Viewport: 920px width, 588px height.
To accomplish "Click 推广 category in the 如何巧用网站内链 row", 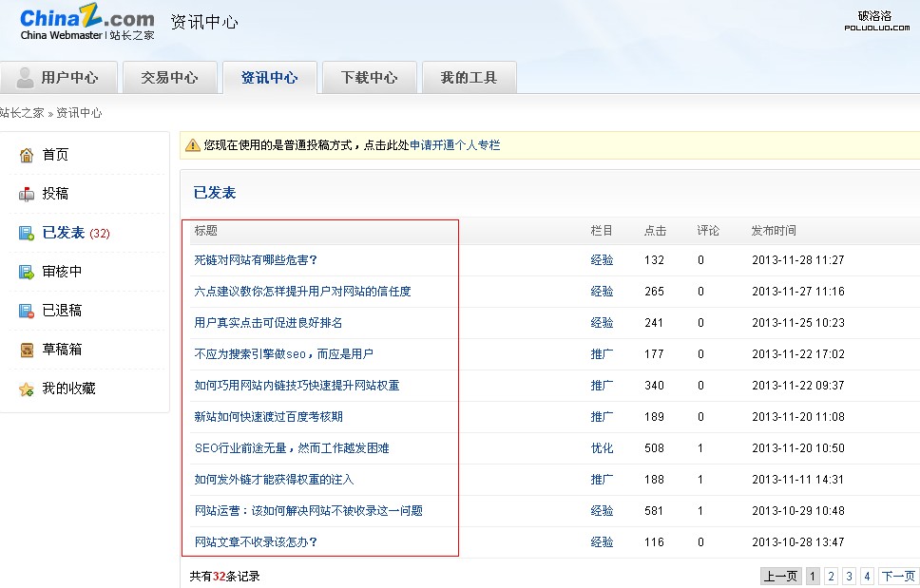I will coord(602,386).
